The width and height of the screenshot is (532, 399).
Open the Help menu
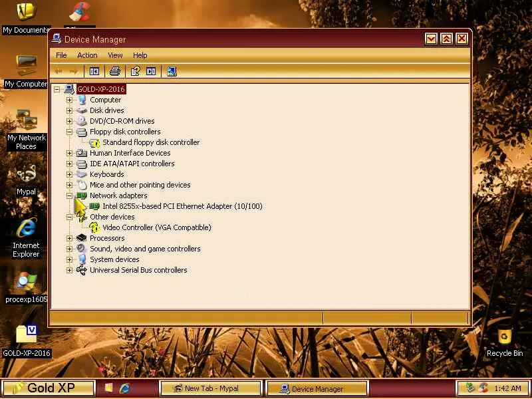pyautogui.click(x=140, y=55)
